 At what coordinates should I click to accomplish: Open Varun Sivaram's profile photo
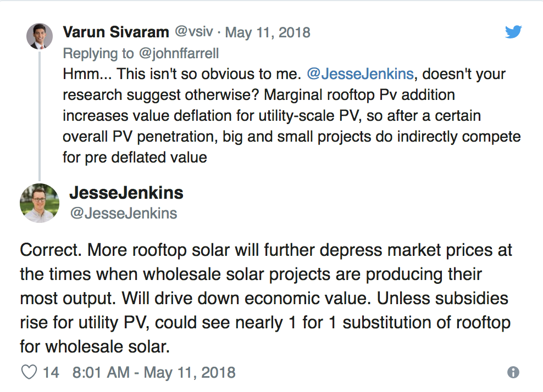[40, 36]
